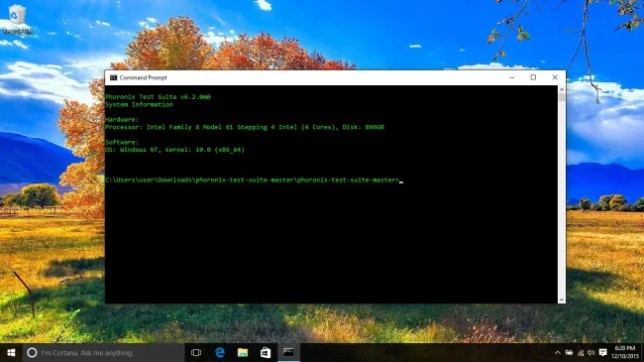Open the Action Center notifications icon
The height and width of the screenshot is (362, 644).
pos(603,352)
